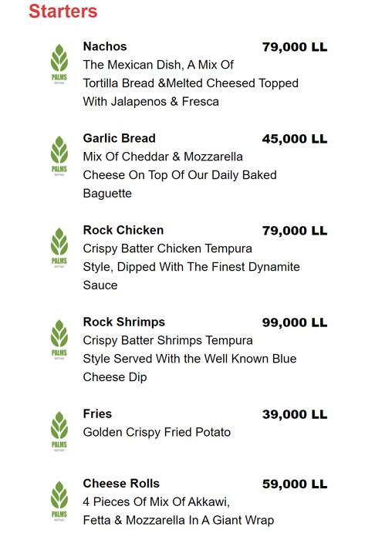Screen dimensions: 392x540
Task: Click the Palms logo beside Nachos
Action: click(x=59, y=64)
